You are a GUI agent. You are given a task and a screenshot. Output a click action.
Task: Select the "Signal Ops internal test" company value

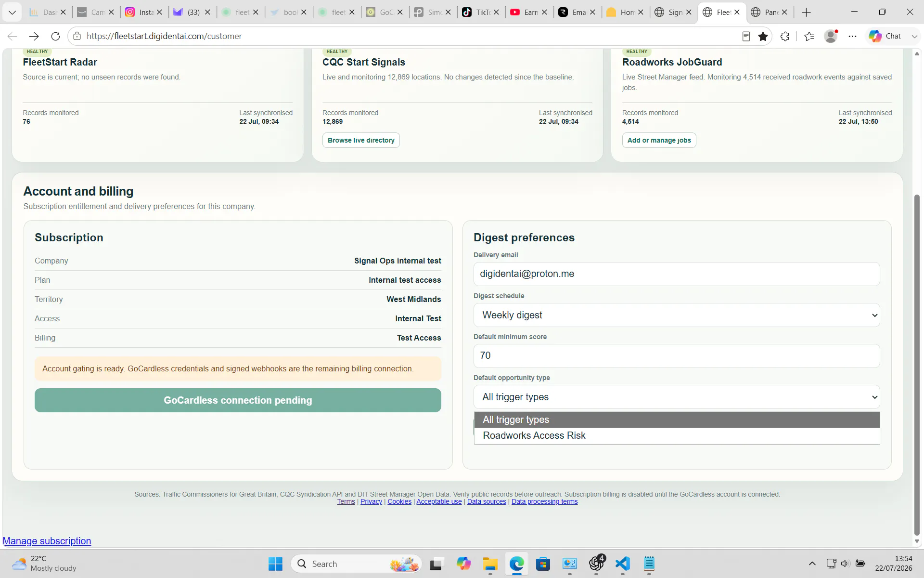pyautogui.click(x=398, y=261)
